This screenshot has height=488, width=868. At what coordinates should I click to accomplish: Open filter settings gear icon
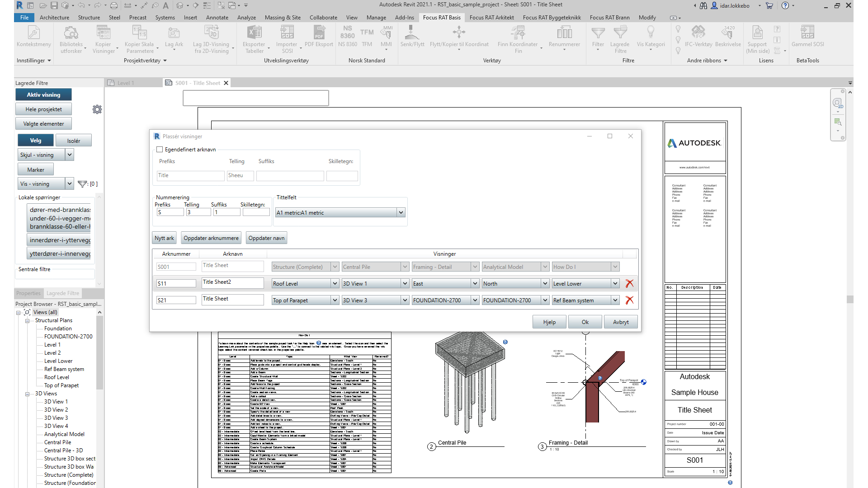tap(97, 109)
